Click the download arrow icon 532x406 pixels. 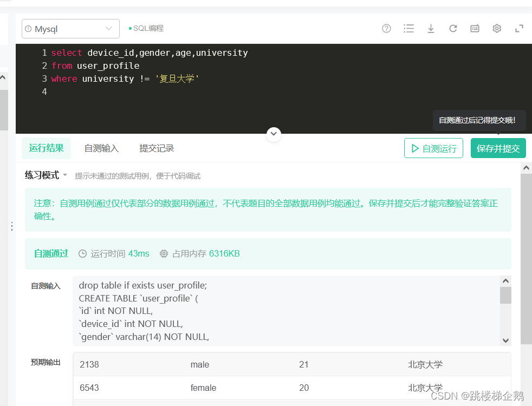click(431, 29)
